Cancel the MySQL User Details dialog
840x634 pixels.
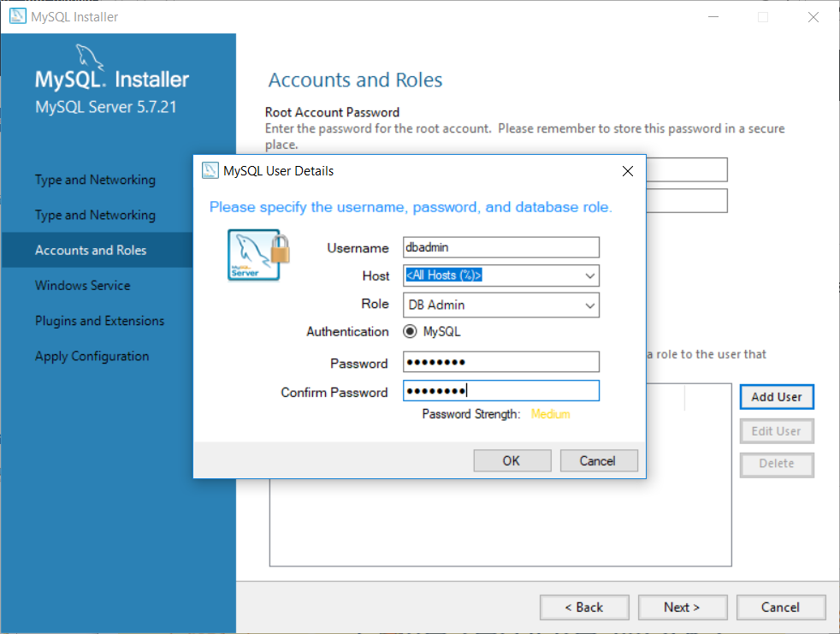(x=599, y=461)
